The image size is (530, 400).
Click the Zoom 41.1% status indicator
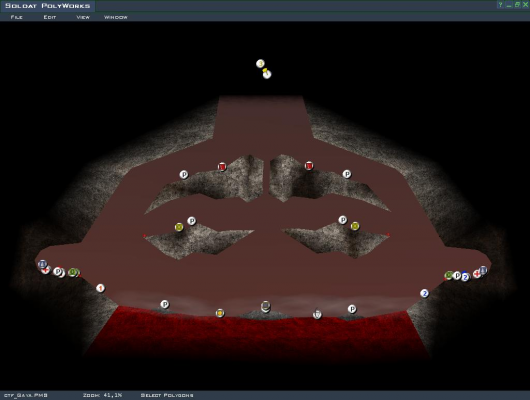(x=102, y=395)
